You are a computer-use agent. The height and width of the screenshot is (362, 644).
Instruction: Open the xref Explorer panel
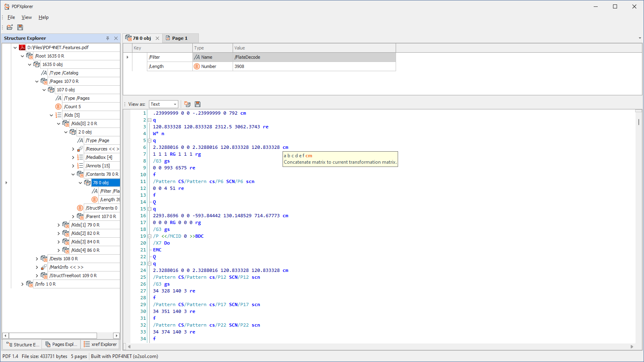coord(100,344)
